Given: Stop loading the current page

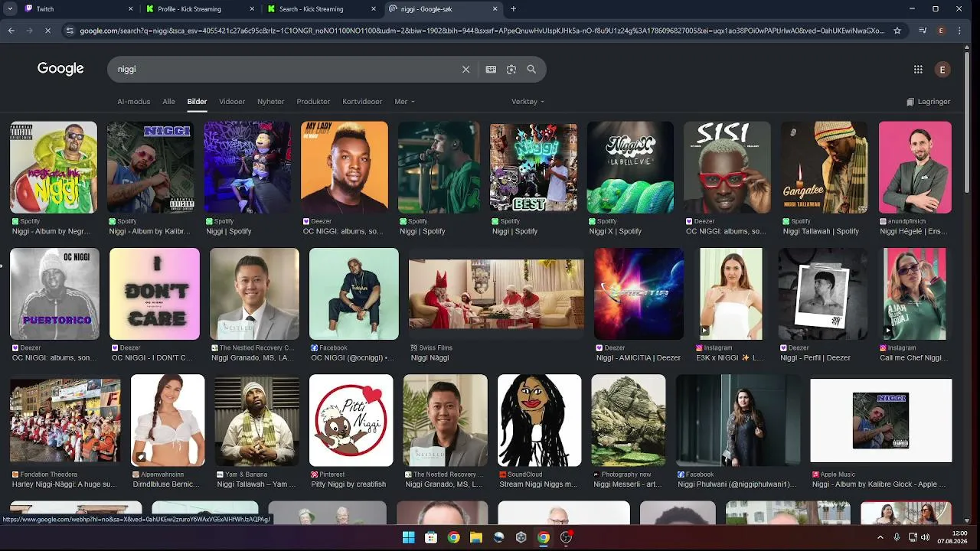Looking at the screenshot, I should (47, 31).
